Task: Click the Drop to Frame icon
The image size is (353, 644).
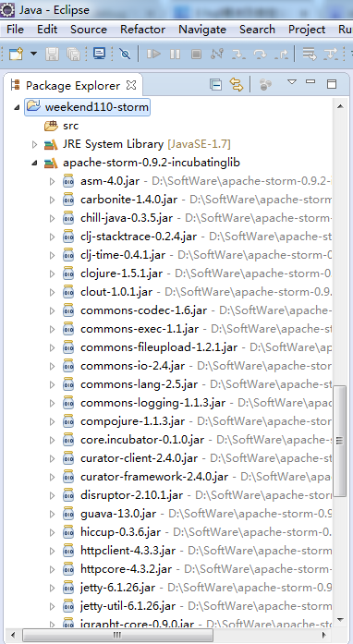Action: pos(309,54)
